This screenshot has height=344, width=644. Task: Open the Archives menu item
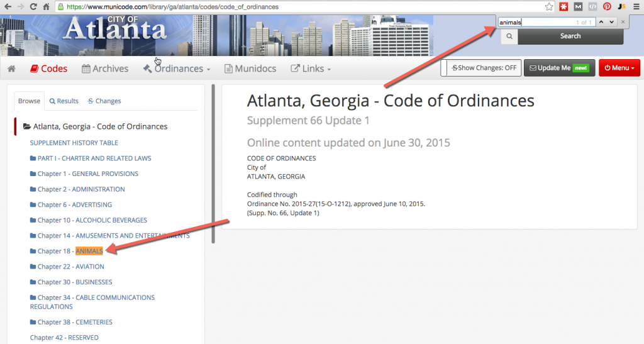point(105,69)
